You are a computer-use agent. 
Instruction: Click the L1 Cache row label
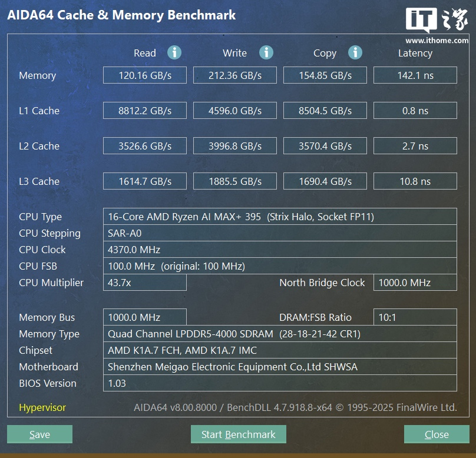tap(39, 111)
